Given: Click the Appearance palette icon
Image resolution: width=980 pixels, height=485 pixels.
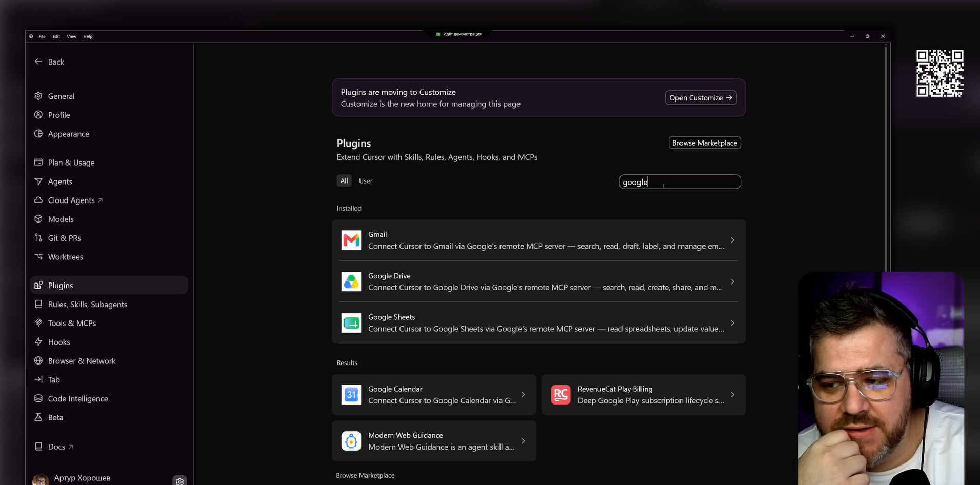Looking at the screenshot, I should [x=38, y=134].
